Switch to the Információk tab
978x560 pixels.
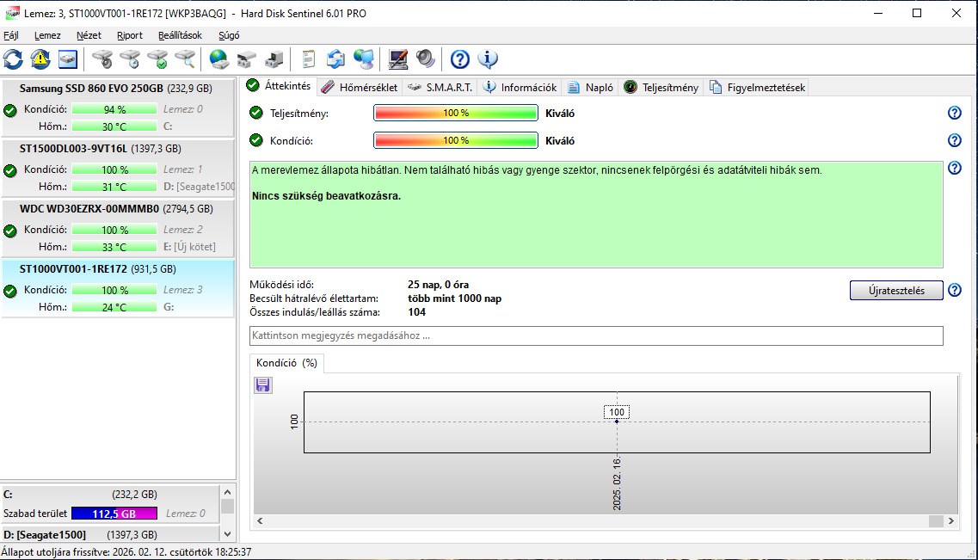click(x=520, y=87)
